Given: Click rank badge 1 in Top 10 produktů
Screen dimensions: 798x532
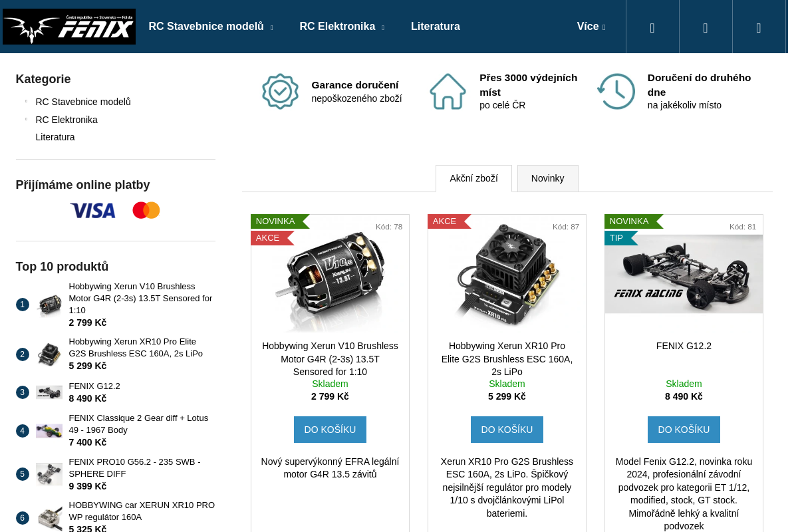Looking at the screenshot, I should [x=23, y=305].
